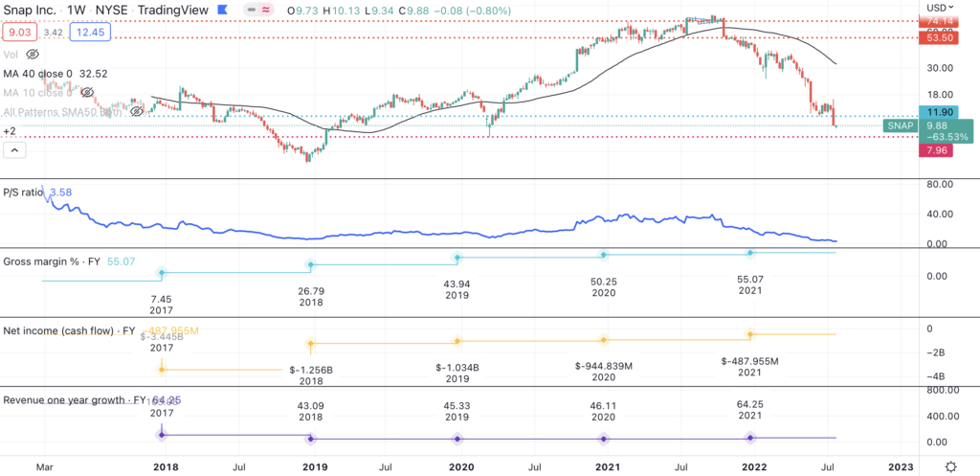Click gross margin 2017 diamond marker
The image size is (980, 476).
click(x=162, y=273)
